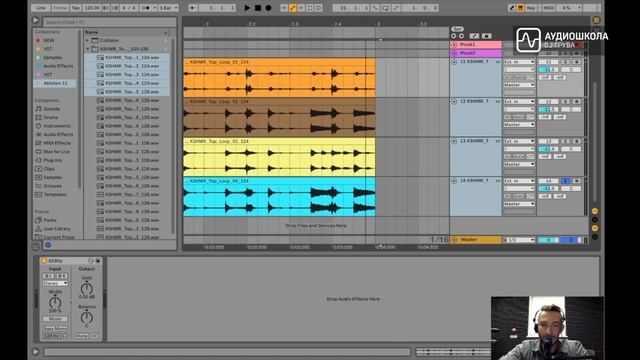Click the browser search field
Viewport: 640px width, 360px height.
tap(109, 22)
